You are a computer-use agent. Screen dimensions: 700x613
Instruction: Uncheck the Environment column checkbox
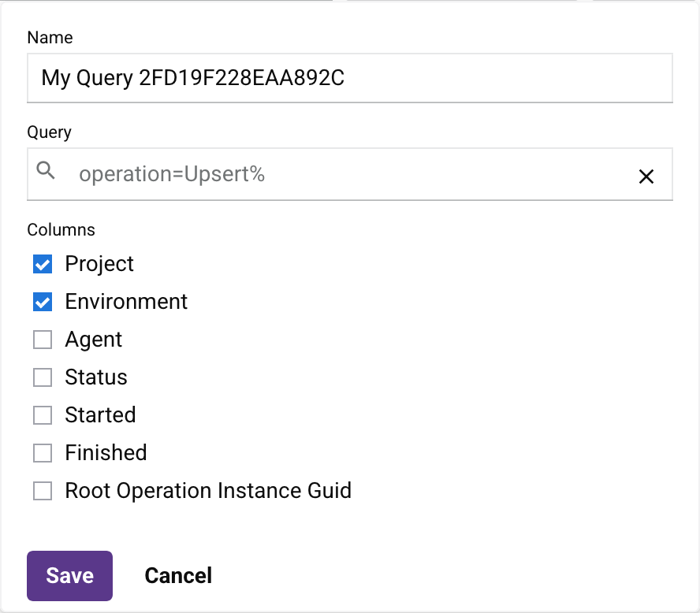tap(42, 302)
